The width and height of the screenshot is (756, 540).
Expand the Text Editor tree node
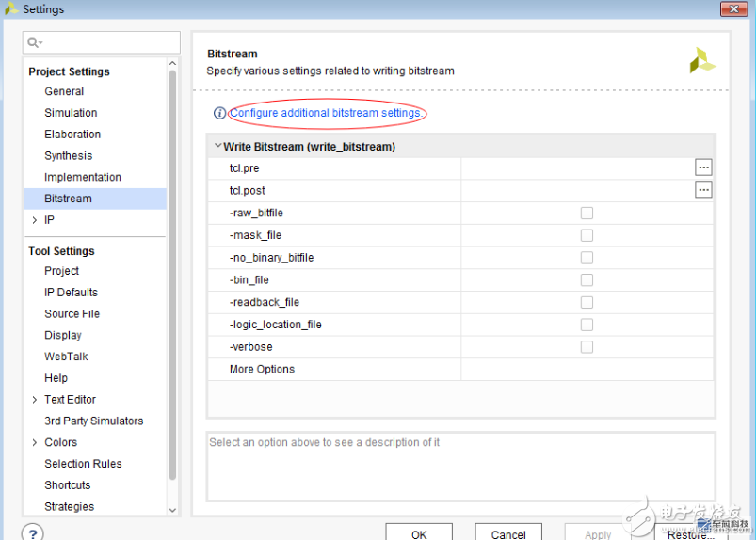coord(34,399)
